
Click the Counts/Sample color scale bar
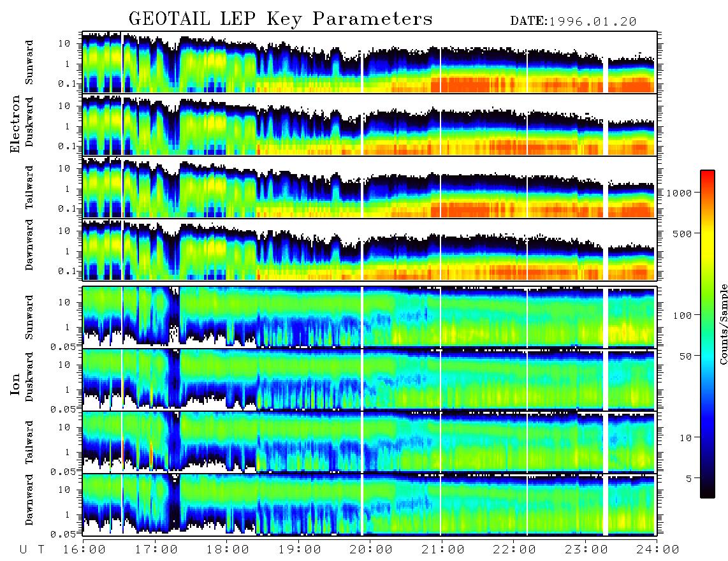707,334
